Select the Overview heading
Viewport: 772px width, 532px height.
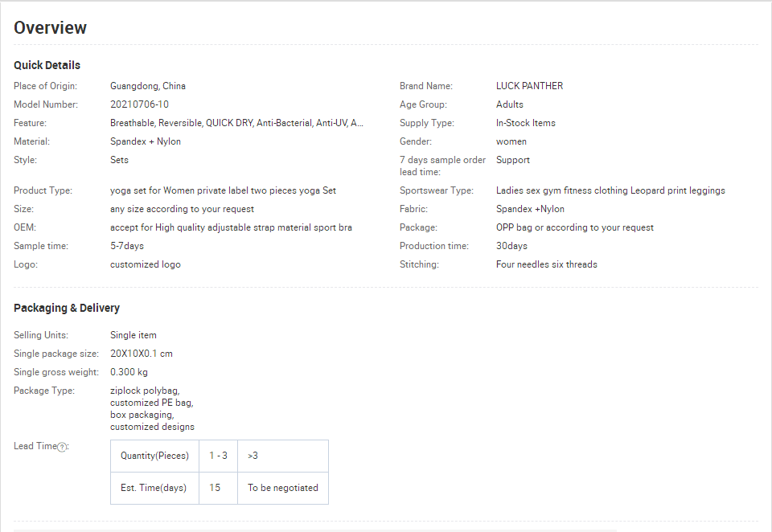[x=50, y=27]
